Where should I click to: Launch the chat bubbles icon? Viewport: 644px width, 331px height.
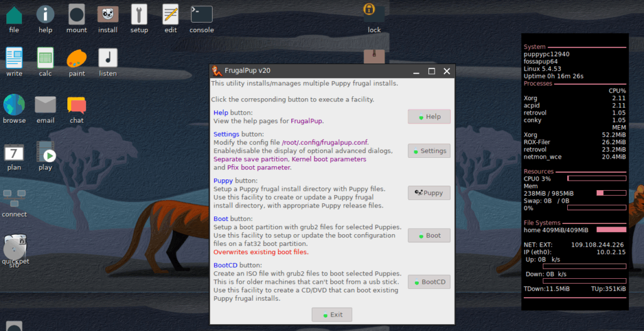[76, 105]
